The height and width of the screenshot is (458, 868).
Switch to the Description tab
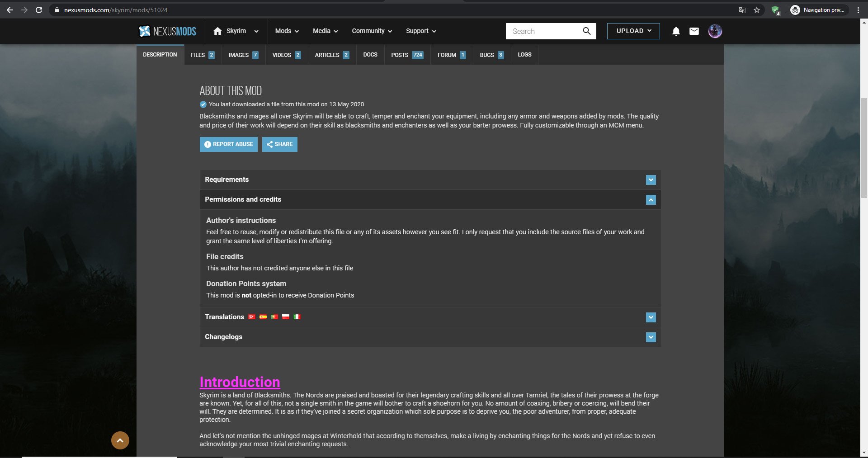160,55
